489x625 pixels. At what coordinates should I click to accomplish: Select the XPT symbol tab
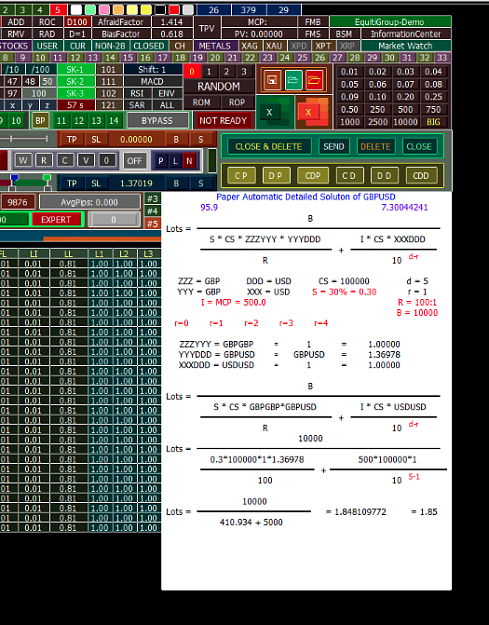pyautogui.click(x=323, y=46)
